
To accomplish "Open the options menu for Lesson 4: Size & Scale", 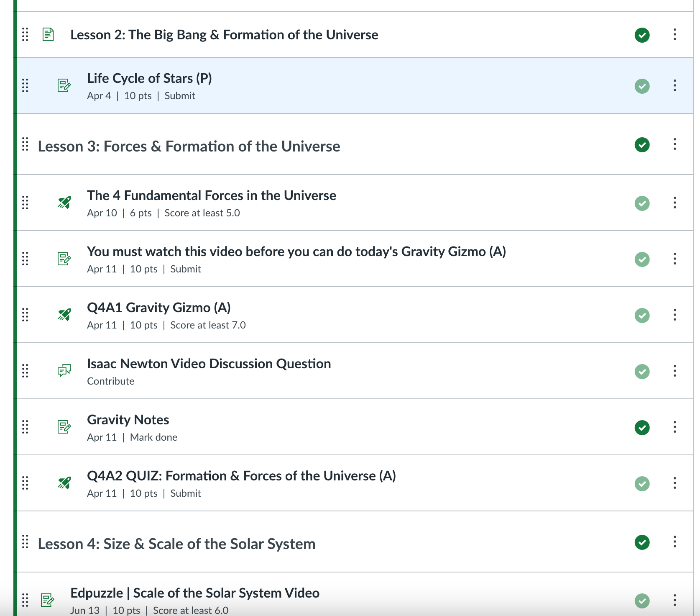I will (674, 542).
